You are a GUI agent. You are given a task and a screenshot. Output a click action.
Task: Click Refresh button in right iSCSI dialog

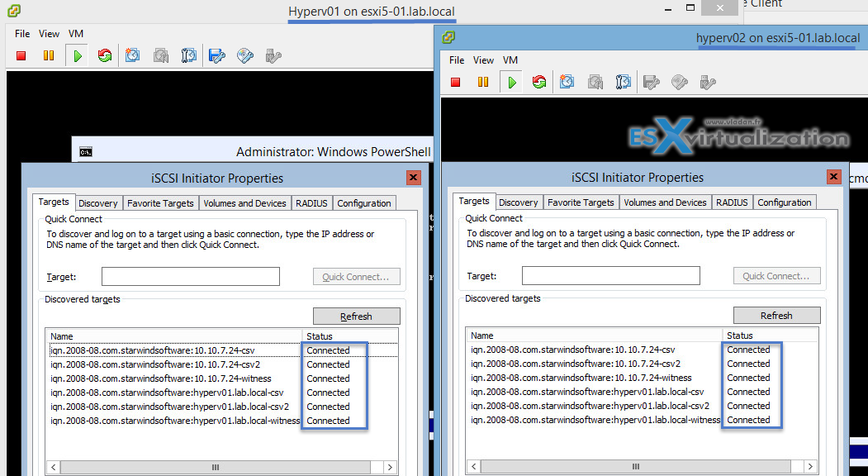click(776, 316)
